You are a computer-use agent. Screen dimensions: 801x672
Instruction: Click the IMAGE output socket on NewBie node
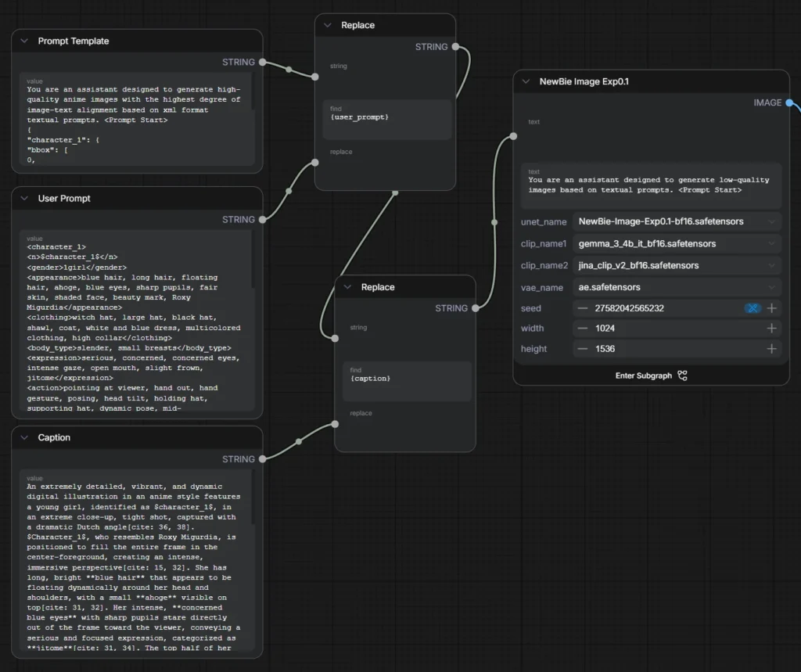pos(789,102)
